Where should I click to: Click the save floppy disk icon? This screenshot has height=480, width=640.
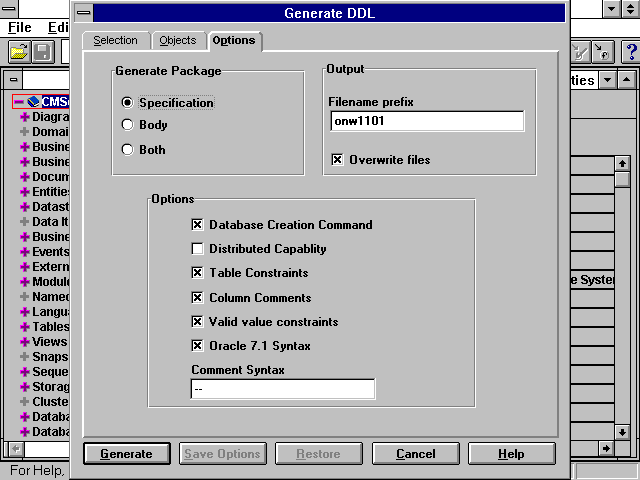[43, 52]
